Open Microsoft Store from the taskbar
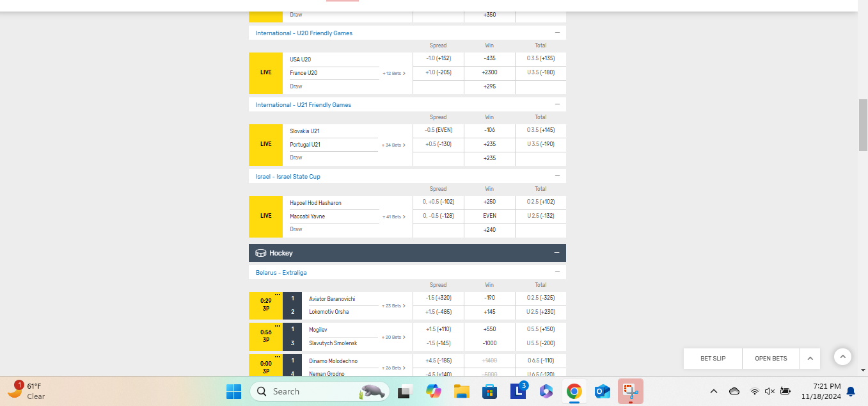 (489, 391)
